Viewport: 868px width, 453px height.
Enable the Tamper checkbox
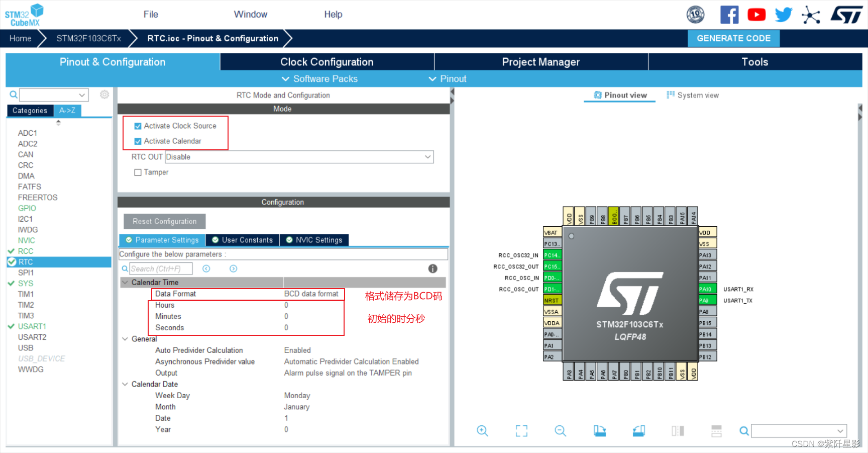click(x=138, y=172)
